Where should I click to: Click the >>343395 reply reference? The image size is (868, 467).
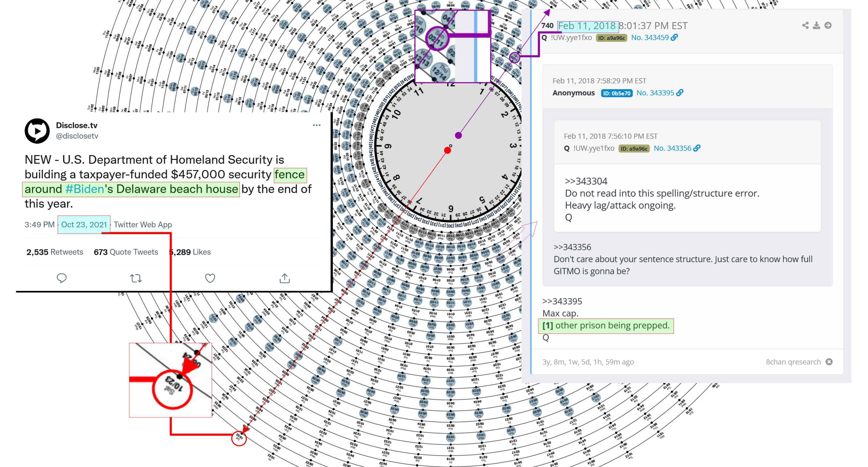click(x=562, y=301)
